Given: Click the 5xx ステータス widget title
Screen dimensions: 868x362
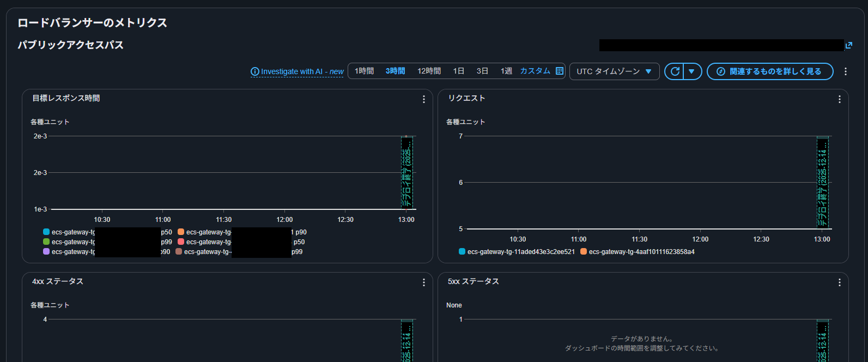Looking at the screenshot, I should [x=474, y=281].
